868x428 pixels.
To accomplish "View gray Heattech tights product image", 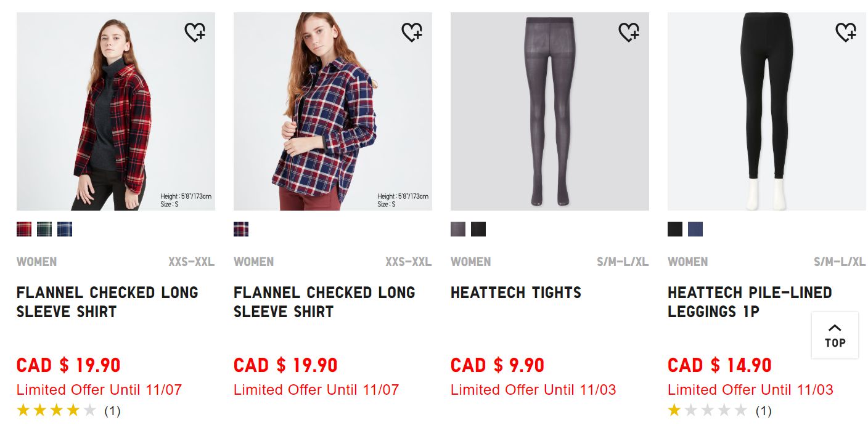I will [x=550, y=111].
